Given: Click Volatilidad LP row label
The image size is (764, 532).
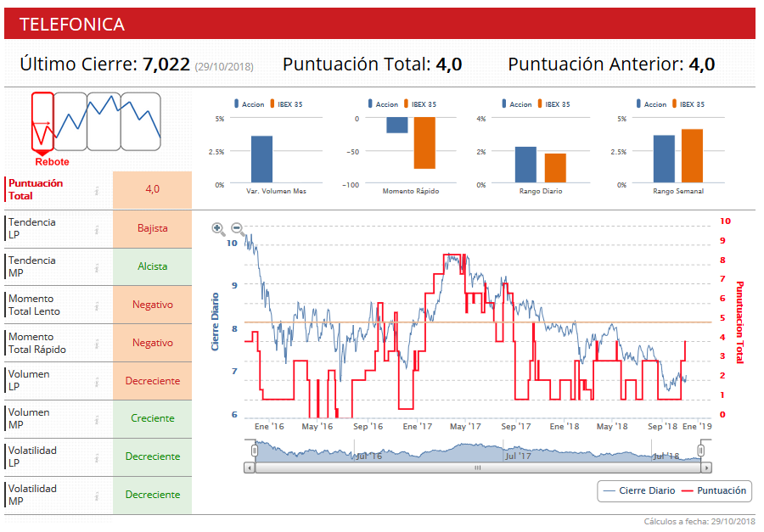Looking at the screenshot, I should 32,456.
